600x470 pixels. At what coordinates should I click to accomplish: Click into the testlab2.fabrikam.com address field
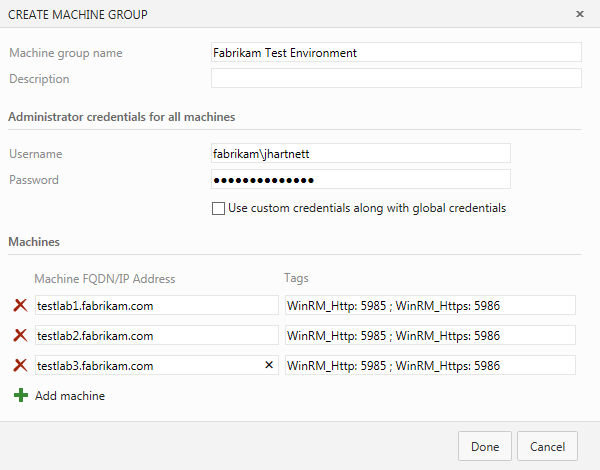point(155,336)
